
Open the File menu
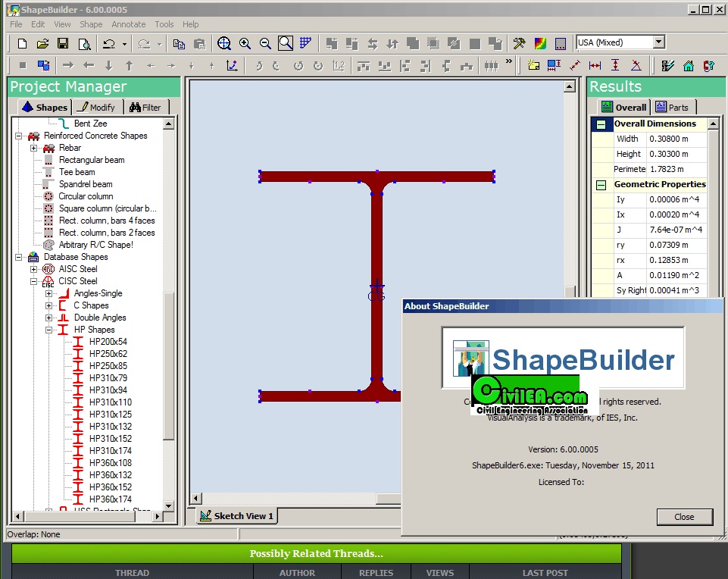point(16,24)
